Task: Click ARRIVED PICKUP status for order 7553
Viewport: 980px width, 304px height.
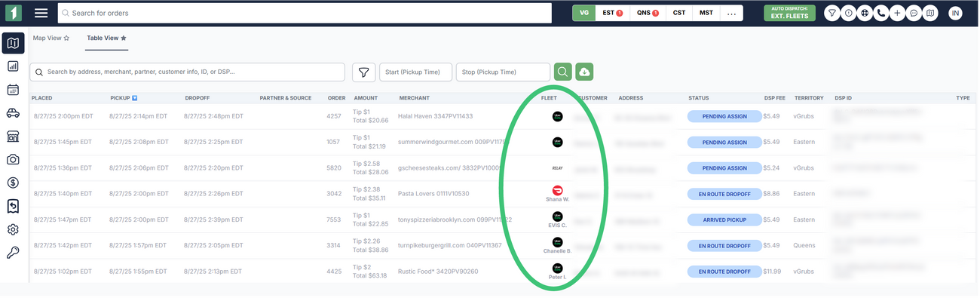Action: coord(724,220)
